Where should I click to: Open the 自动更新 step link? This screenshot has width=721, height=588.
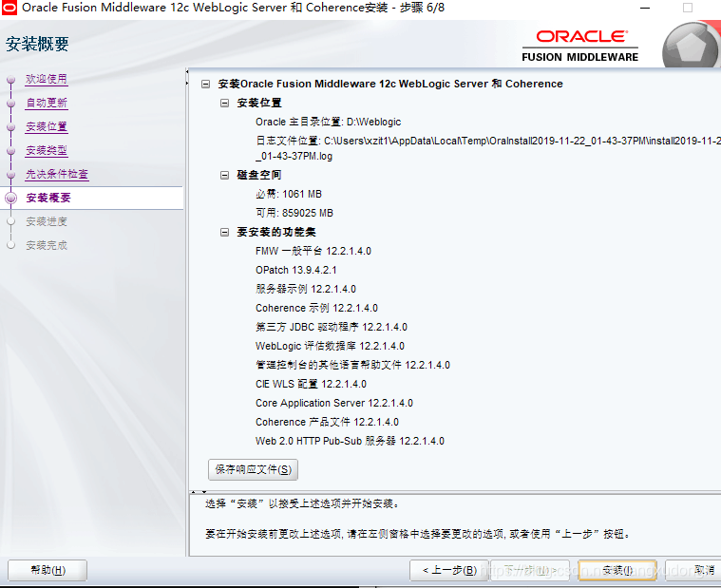click(x=47, y=103)
